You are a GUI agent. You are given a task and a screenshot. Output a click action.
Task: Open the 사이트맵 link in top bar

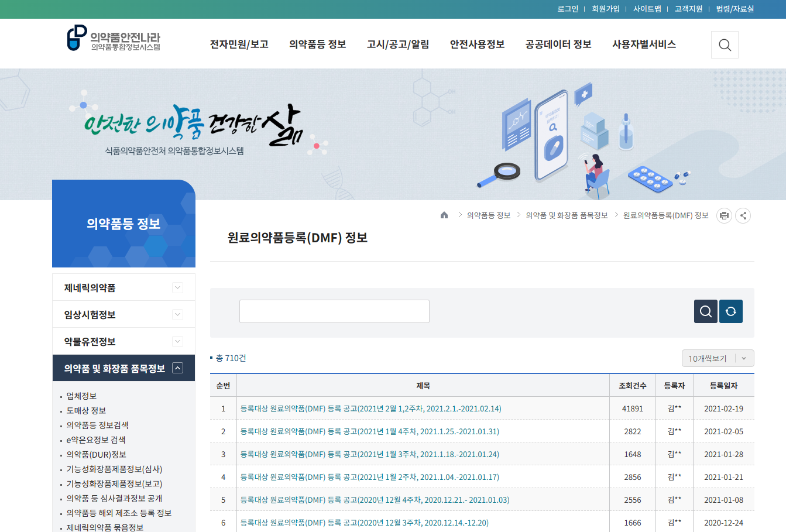click(647, 9)
